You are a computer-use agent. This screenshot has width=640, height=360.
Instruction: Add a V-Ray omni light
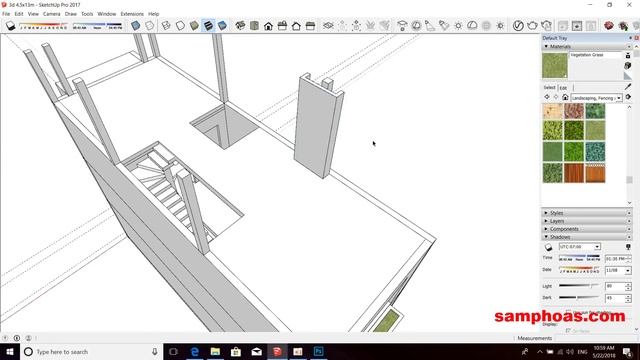[x=458, y=26]
